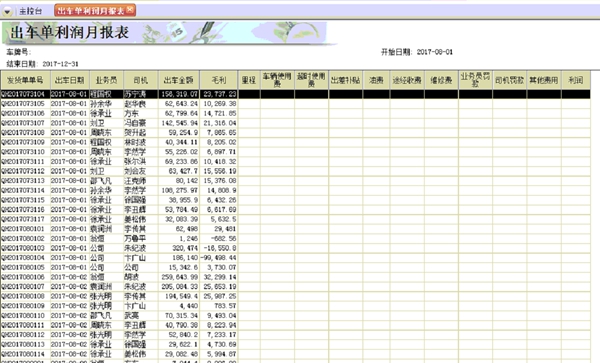600x363 pixels.
Task: Click the 出车日期 column header
Action: [70, 80]
